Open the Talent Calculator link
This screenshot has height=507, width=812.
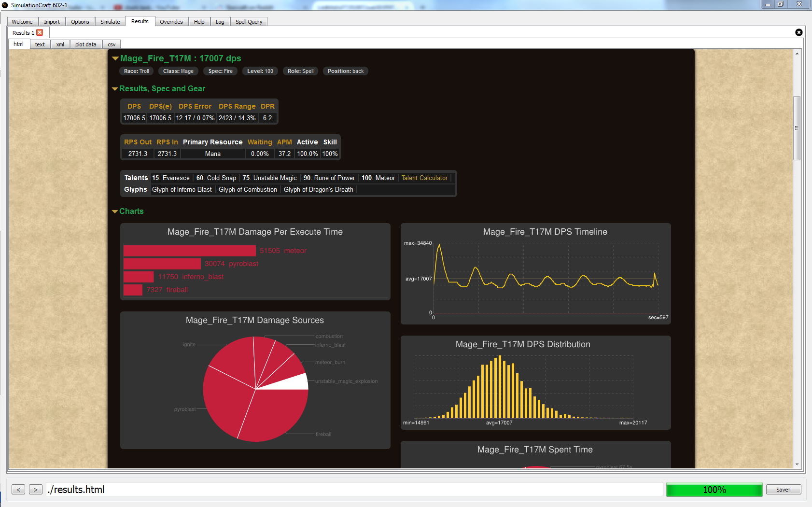(425, 178)
